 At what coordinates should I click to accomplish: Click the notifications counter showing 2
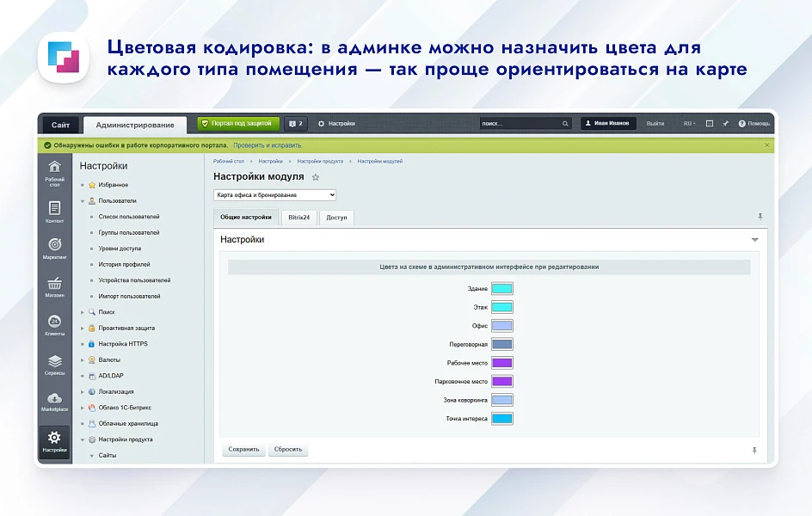[296, 124]
